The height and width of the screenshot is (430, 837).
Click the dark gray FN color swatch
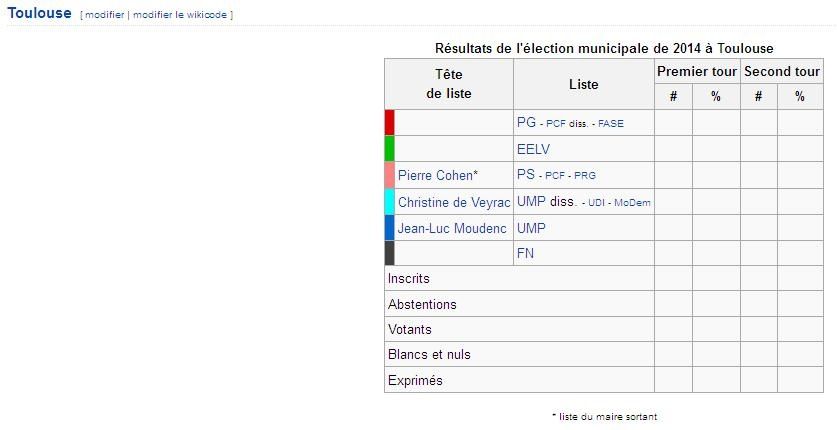390,253
